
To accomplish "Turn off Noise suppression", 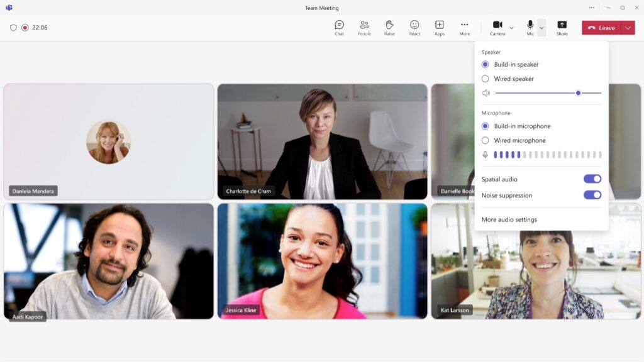I will tap(592, 196).
